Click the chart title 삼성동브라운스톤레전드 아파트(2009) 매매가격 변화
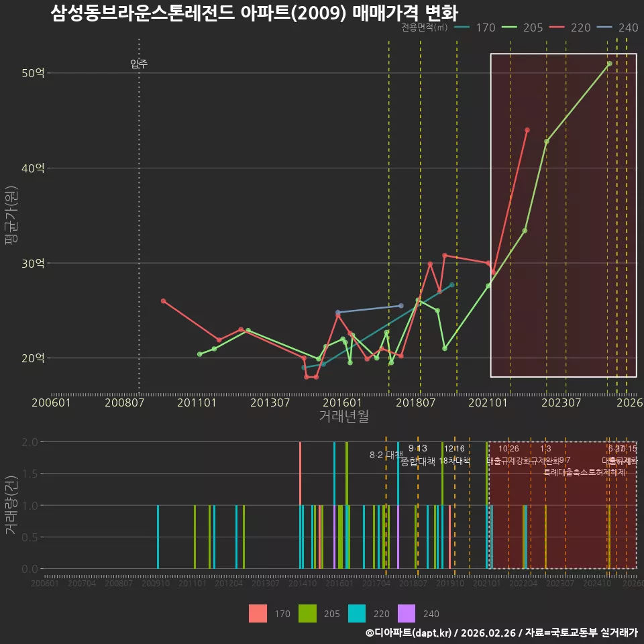 [x=254, y=13]
